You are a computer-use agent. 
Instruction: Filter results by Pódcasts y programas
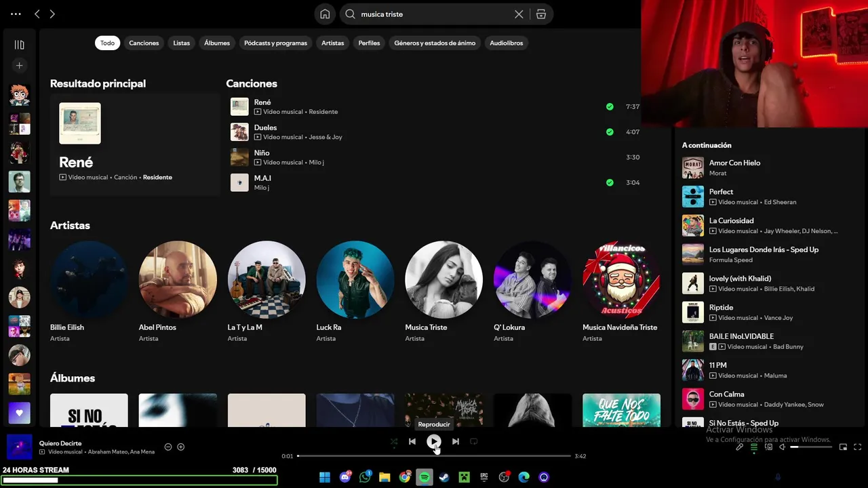275,43
